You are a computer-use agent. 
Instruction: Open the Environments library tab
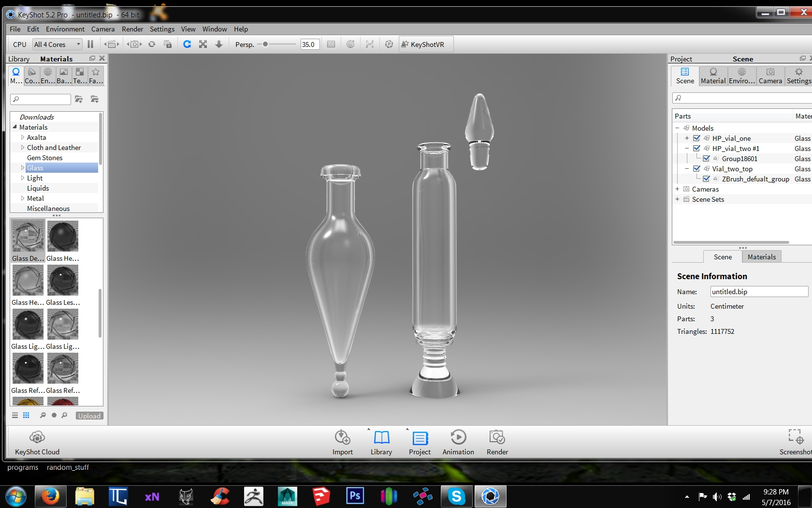pos(48,76)
